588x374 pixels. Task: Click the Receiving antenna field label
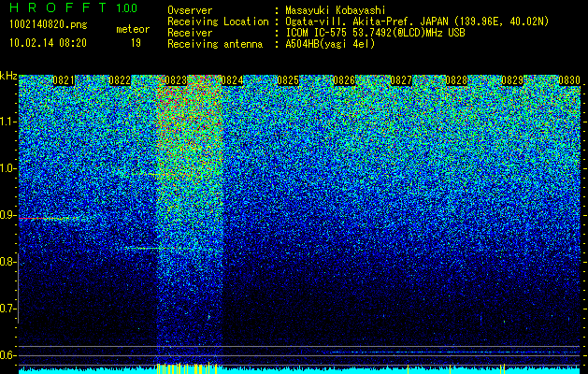click(x=215, y=44)
